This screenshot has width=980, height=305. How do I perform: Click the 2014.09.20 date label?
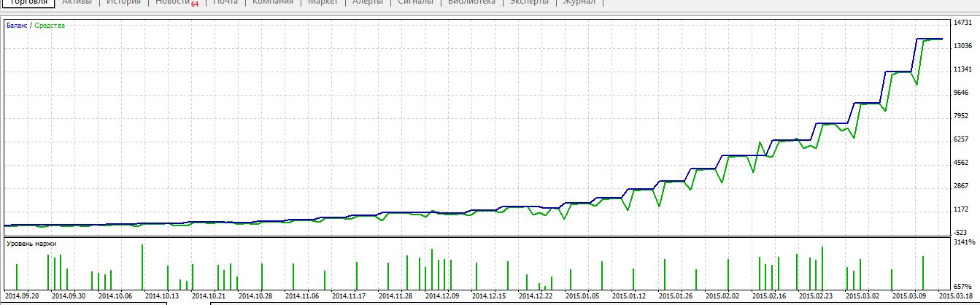coord(21,296)
